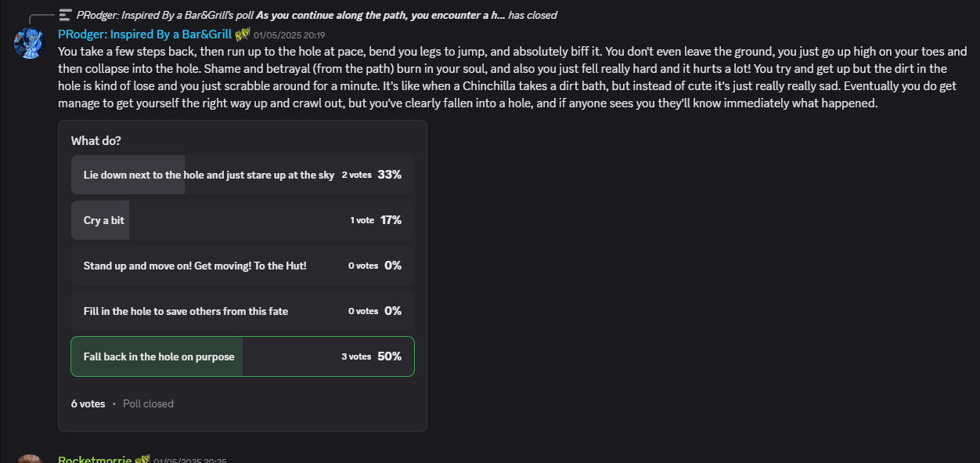Select the 'Cry a bit' poll option

point(243,220)
